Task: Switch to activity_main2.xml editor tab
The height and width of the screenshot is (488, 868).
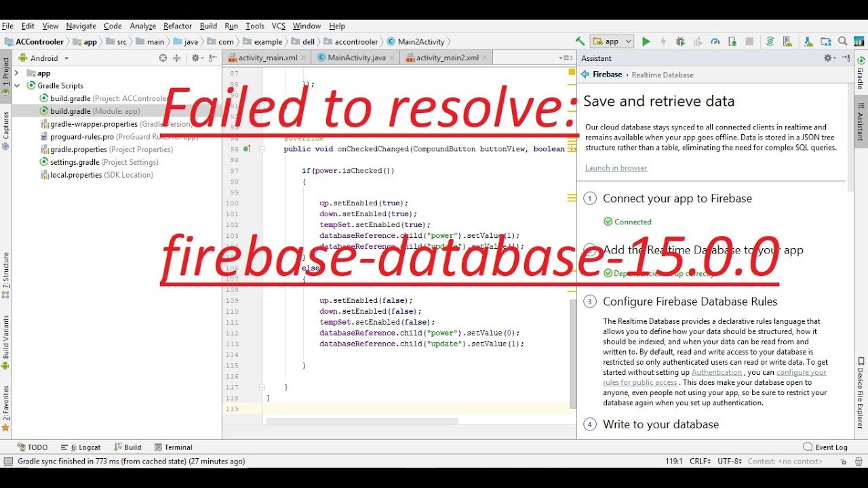Action: 448,58
